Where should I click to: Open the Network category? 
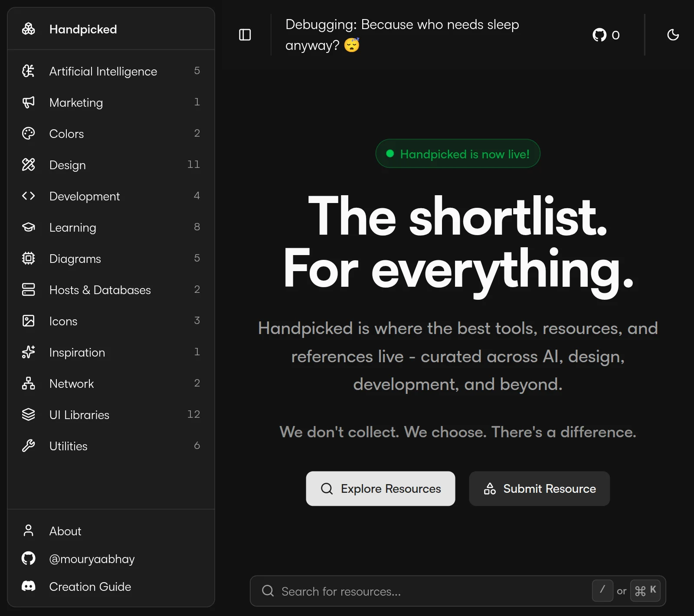coord(111,383)
